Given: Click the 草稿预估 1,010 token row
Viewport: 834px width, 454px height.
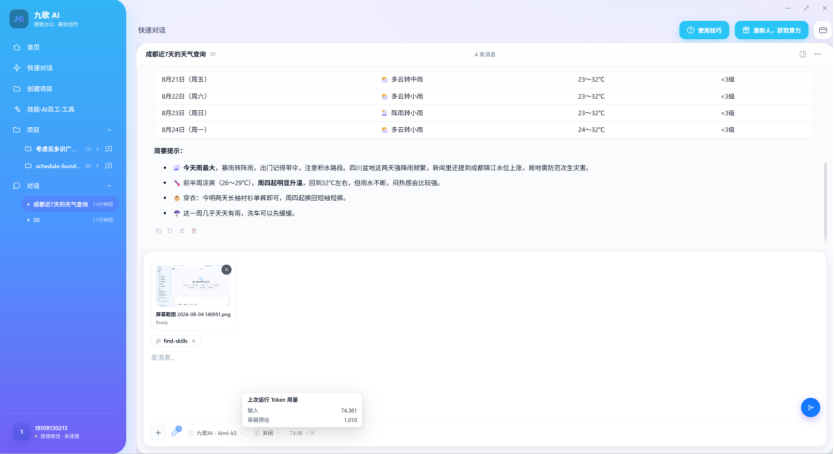Looking at the screenshot, I should pyautogui.click(x=302, y=420).
